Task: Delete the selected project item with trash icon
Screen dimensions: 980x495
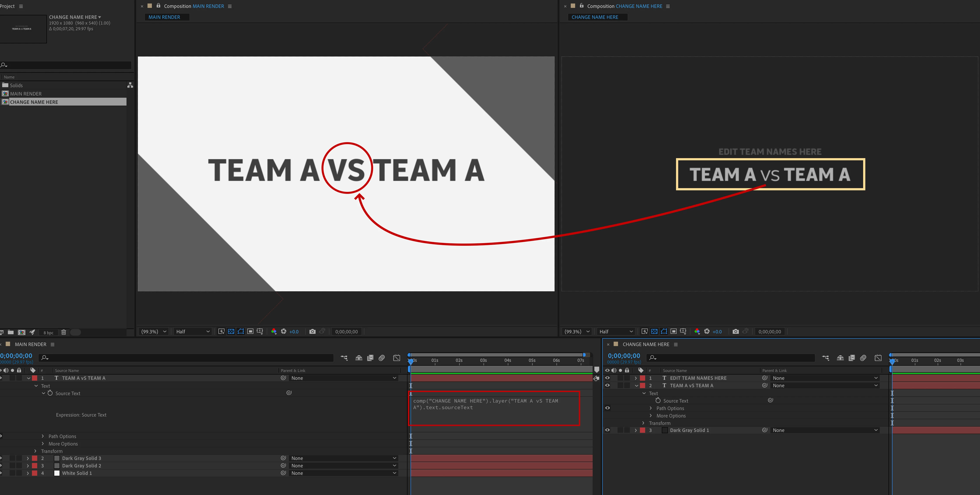Action: [x=63, y=332]
